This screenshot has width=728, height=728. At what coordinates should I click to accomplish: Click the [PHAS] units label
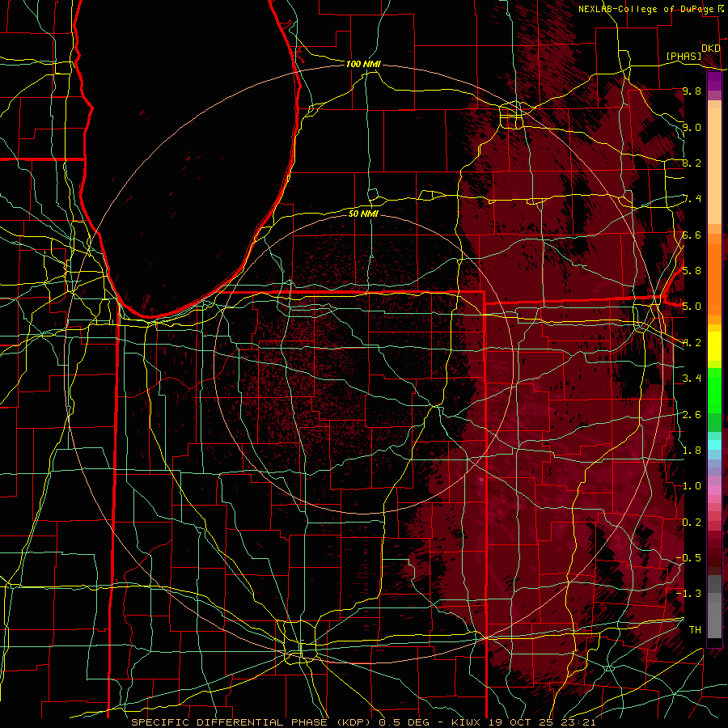(x=684, y=56)
